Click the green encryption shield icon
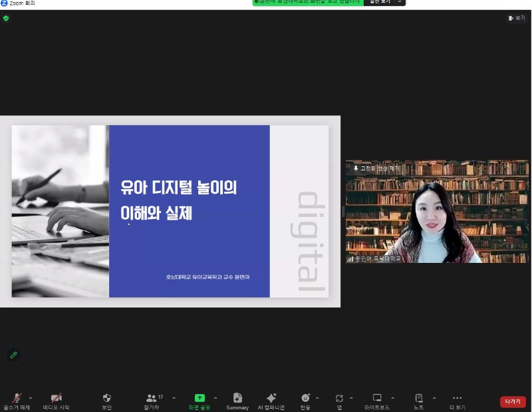Image resolution: width=532 pixels, height=412 pixels. click(6, 18)
